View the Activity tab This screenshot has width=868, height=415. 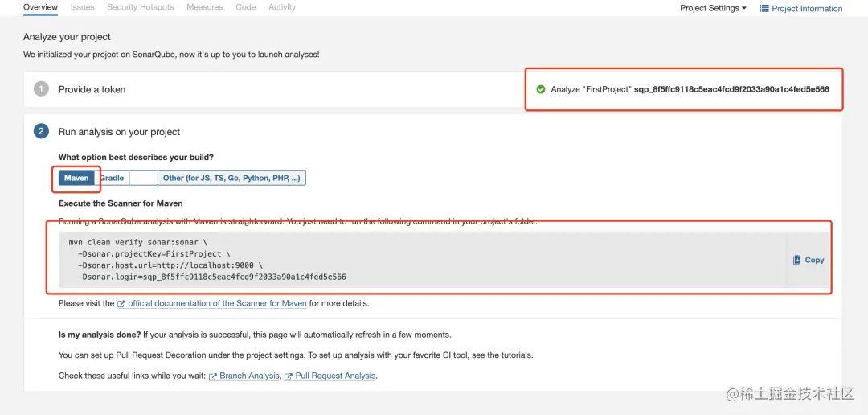coord(282,7)
